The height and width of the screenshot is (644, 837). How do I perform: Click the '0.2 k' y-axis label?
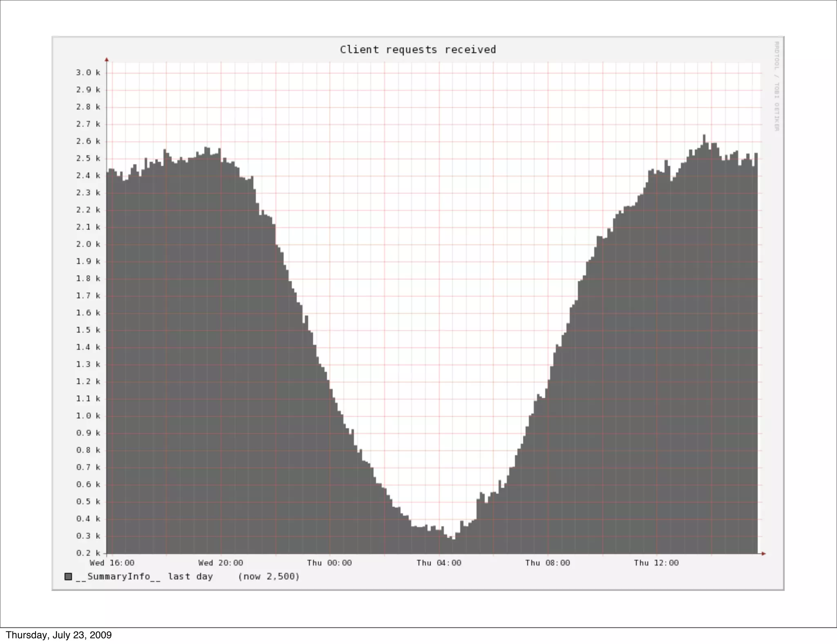tap(88, 553)
